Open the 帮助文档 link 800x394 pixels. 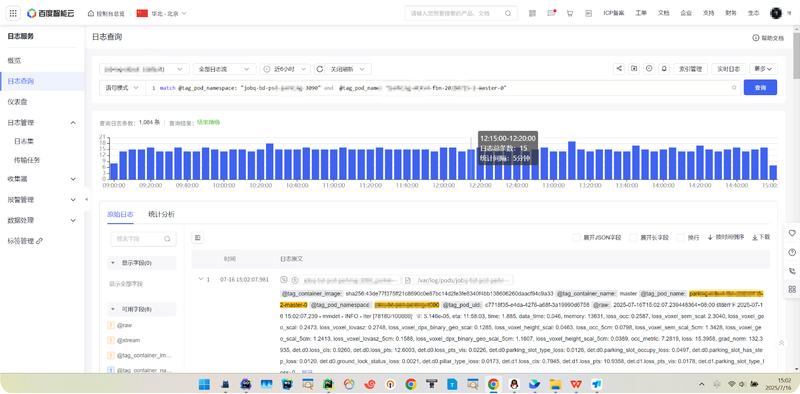point(768,38)
